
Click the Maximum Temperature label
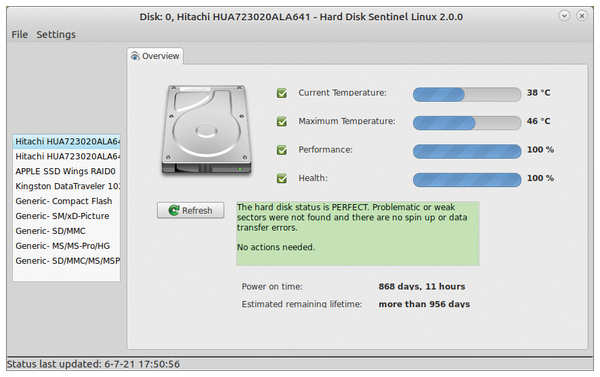347,121
